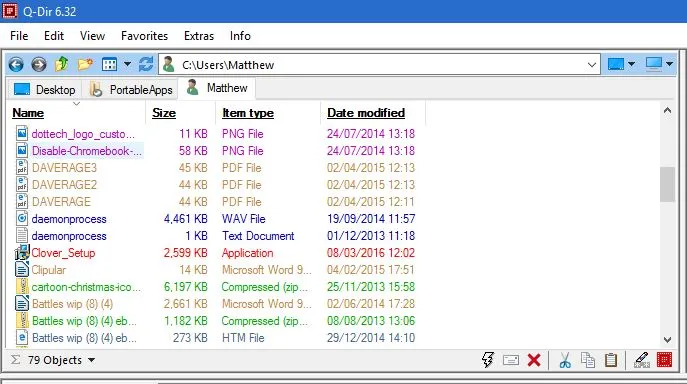
Task: Select the cartoon-christmas-ico zip file
Action: point(86,287)
